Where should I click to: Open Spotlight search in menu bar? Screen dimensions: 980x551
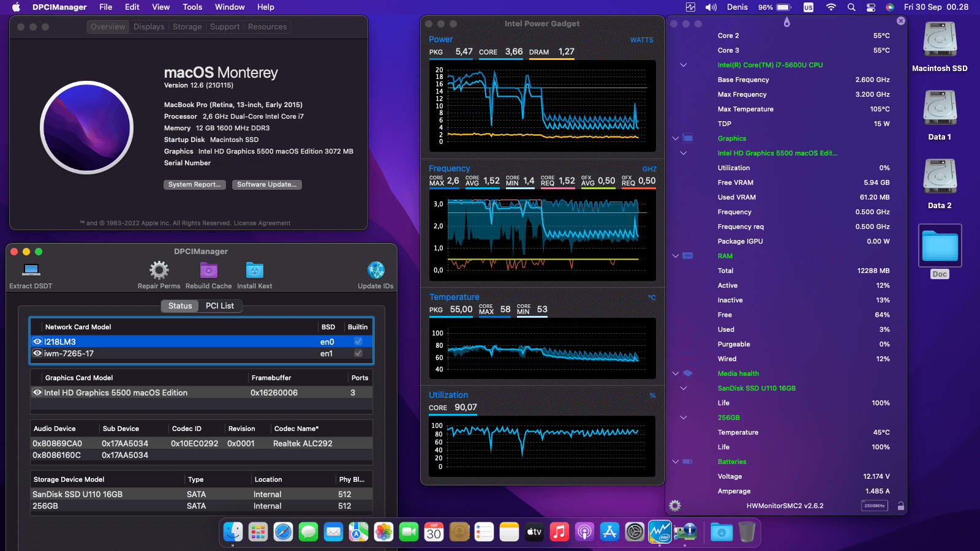click(851, 7)
